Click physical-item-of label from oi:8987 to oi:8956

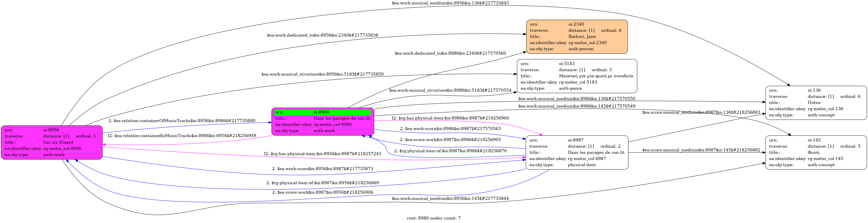pyautogui.click(x=322, y=183)
